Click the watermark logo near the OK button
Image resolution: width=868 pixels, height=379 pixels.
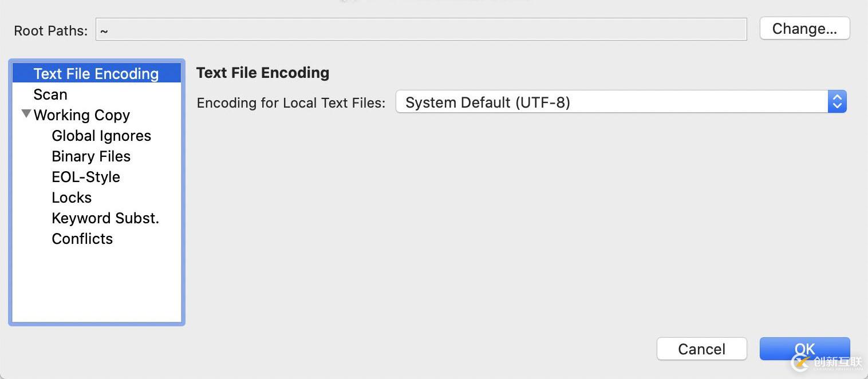point(826,362)
